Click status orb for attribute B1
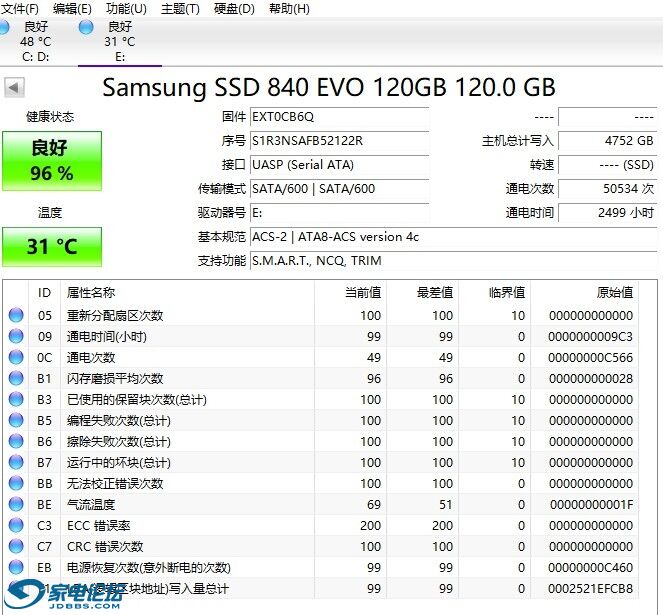Viewport: 663px width, 615px height. (x=16, y=378)
